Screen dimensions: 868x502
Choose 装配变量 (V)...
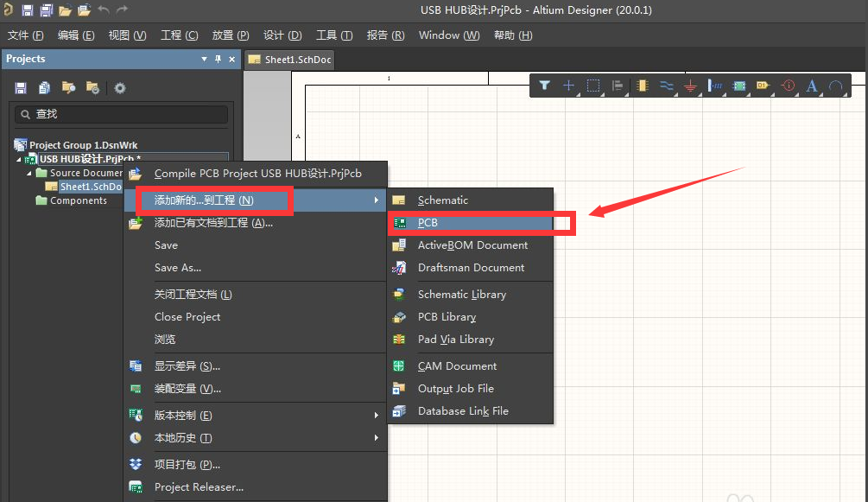point(256,389)
